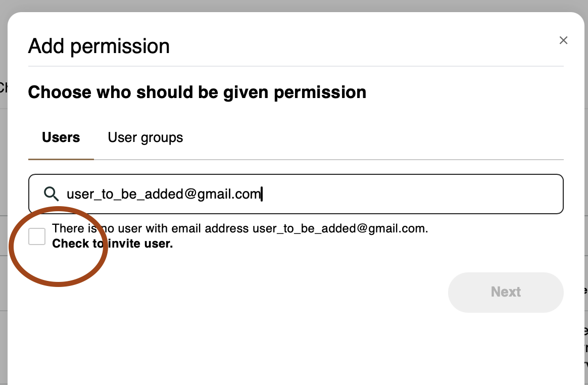Open the User groups tab
Viewport: 588px width, 385px height.
click(x=145, y=137)
